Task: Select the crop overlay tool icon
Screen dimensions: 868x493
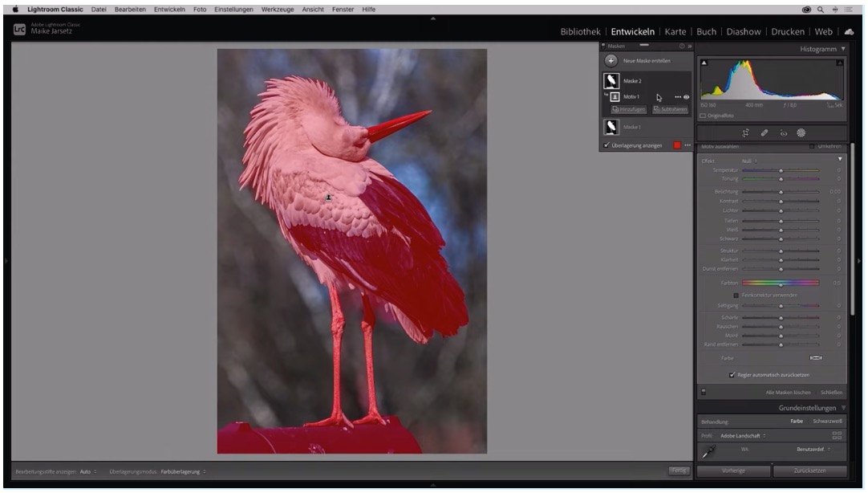Action: point(745,132)
